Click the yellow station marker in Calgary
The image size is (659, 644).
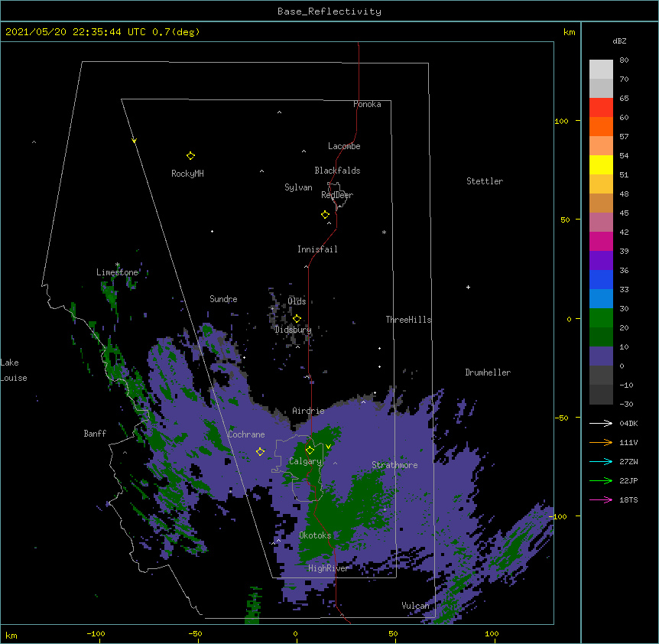tap(310, 450)
